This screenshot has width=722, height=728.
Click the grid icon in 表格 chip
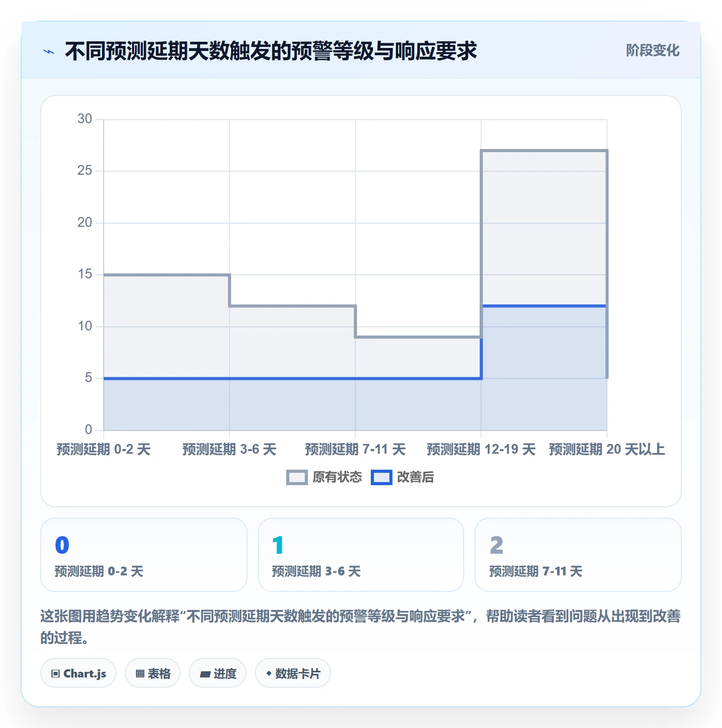(x=140, y=674)
